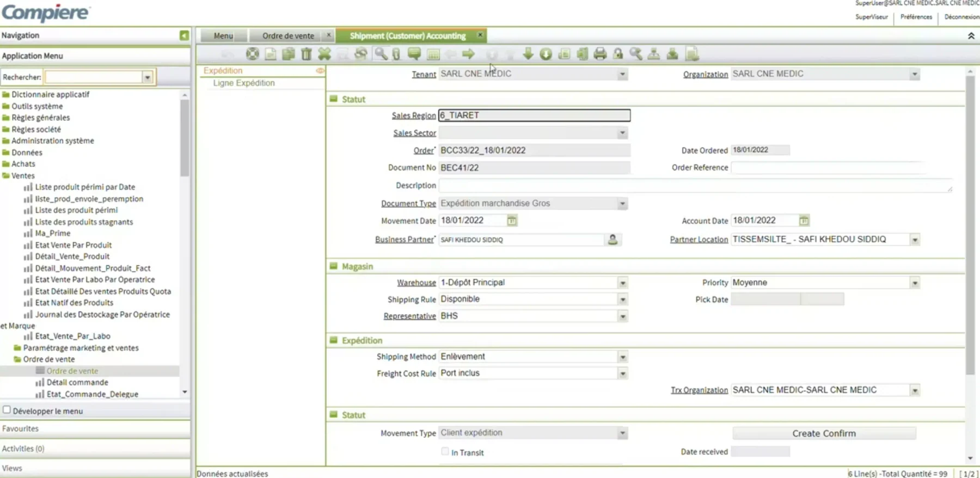The image size is (980, 478).
Task: Open Business Partner lookup person icon
Action: click(x=612, y=240)
